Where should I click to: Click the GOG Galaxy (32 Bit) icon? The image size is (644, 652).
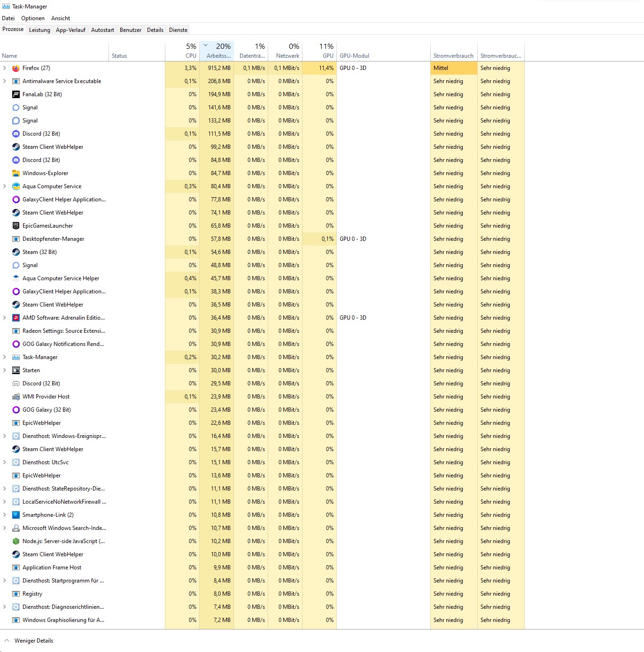pos(16,410)
